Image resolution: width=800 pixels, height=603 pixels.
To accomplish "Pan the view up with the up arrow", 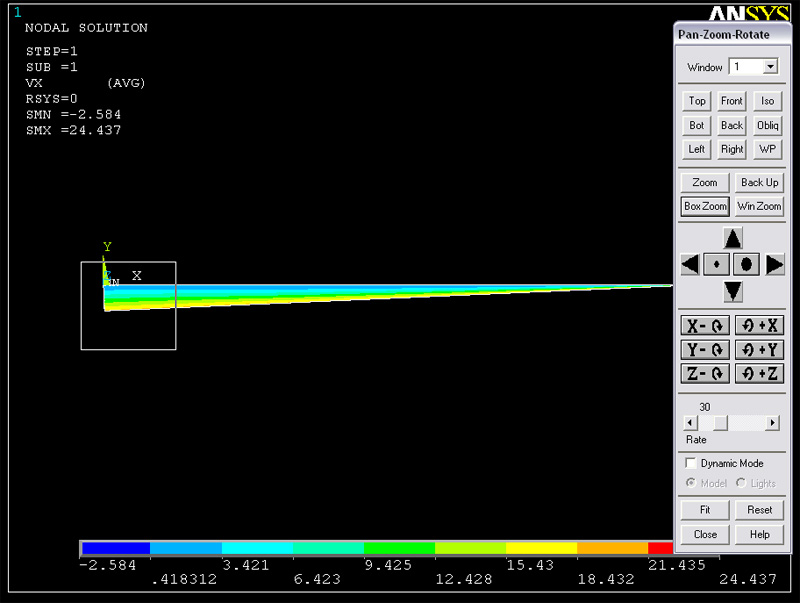I will tap(733, 238).
